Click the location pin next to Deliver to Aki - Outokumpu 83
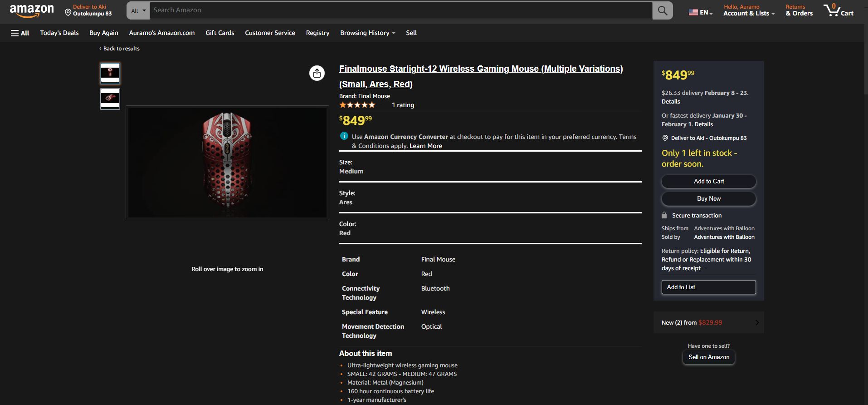 (x=665, y=138)
